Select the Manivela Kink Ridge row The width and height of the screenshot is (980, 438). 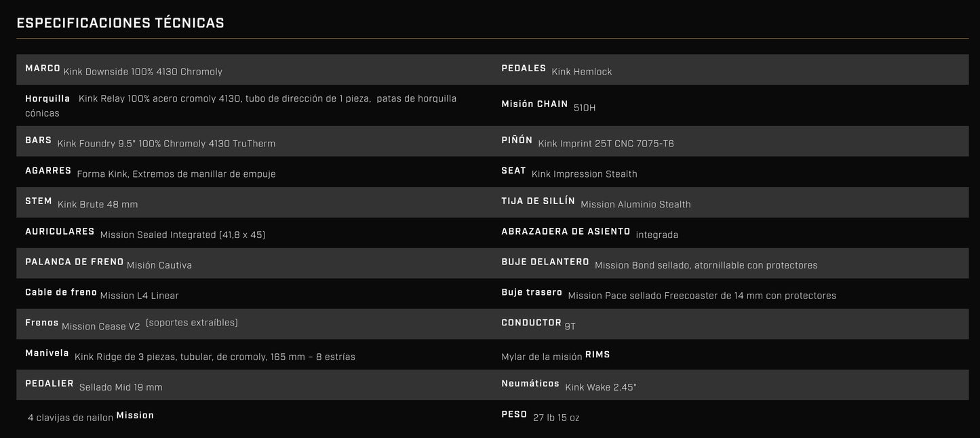(254, 355)
